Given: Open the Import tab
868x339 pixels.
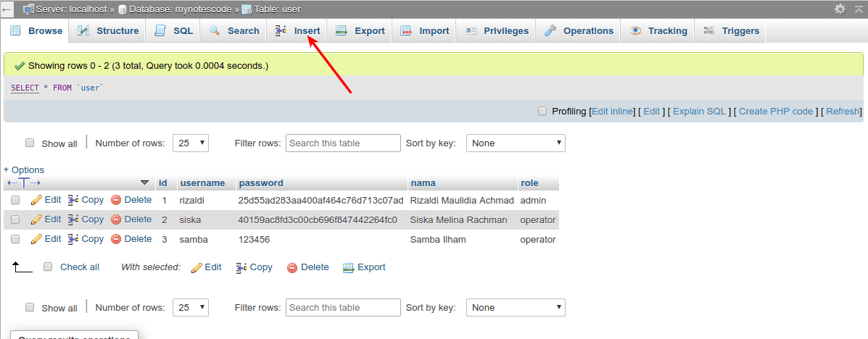Looking at the screenshot, I should tap(425, 31).
